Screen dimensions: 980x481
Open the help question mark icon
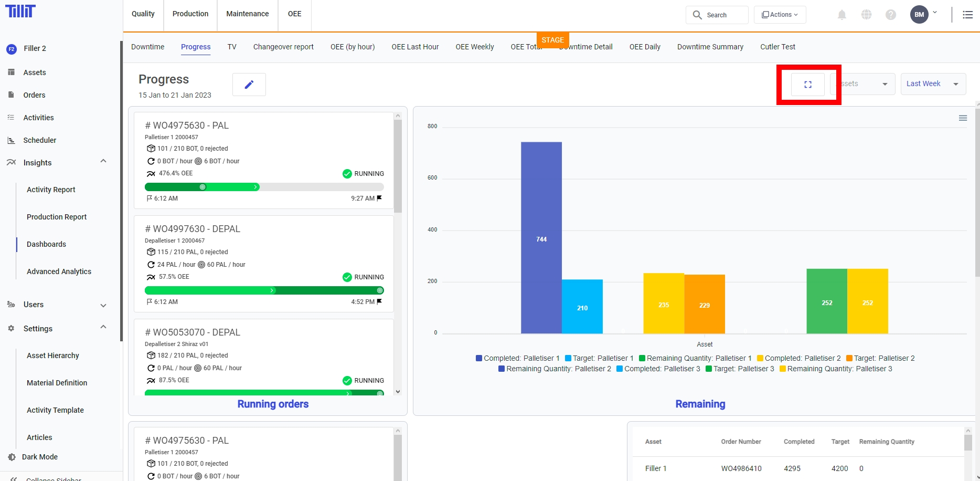(x=891, y=15)
